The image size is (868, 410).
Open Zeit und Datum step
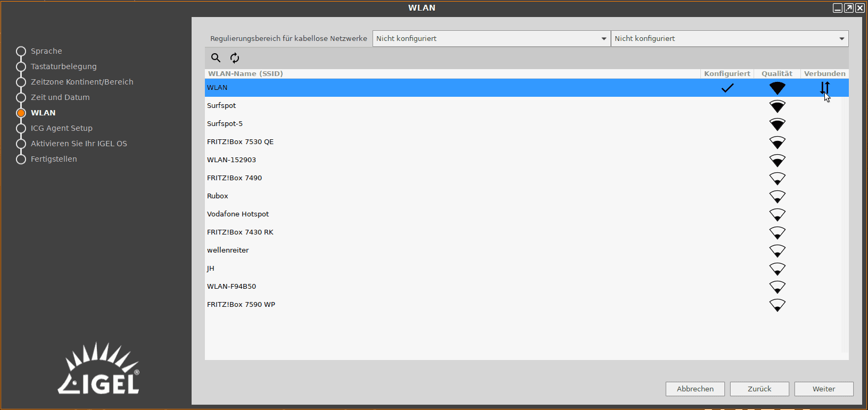[x=60, y=97]
